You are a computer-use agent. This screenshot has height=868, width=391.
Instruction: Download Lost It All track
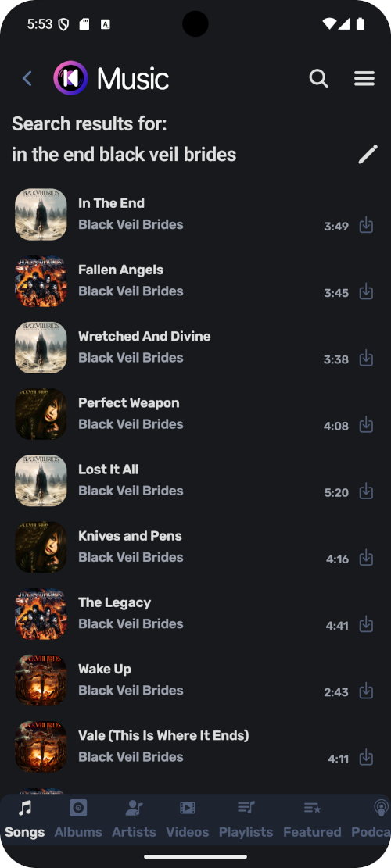[x=366, y=491]
